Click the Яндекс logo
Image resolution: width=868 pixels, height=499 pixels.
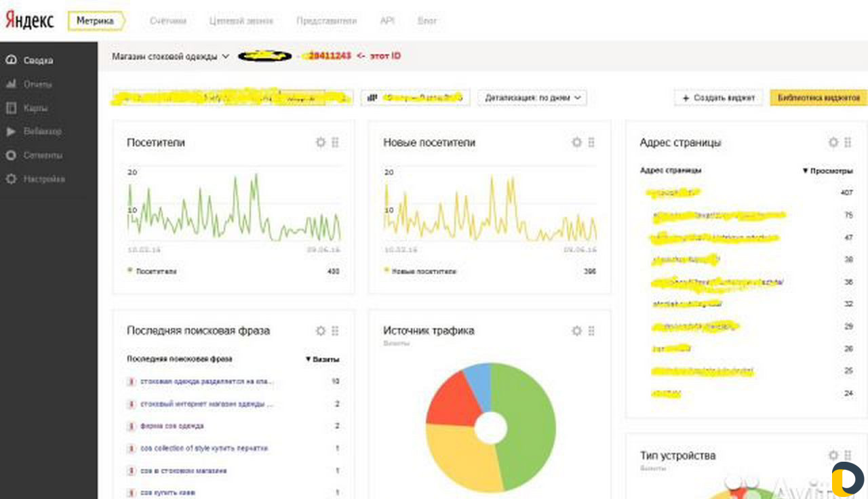[x=30, y=21]
